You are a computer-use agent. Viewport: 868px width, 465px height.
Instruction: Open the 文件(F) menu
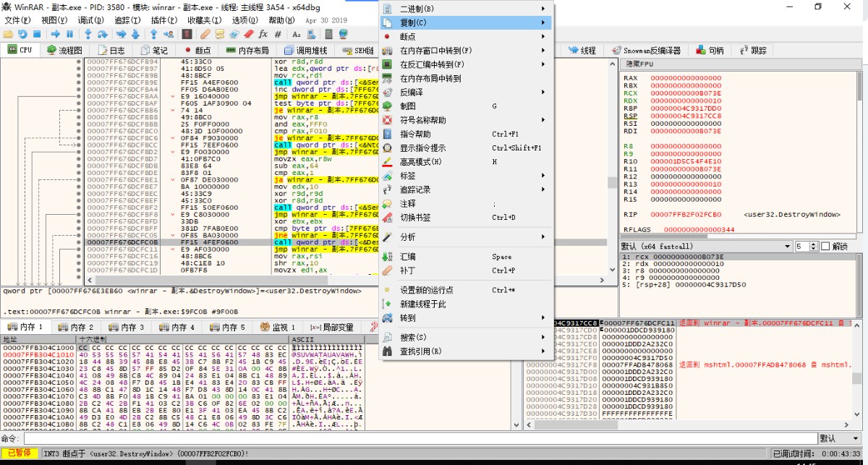pyautogui.click(x=17, y=20)
